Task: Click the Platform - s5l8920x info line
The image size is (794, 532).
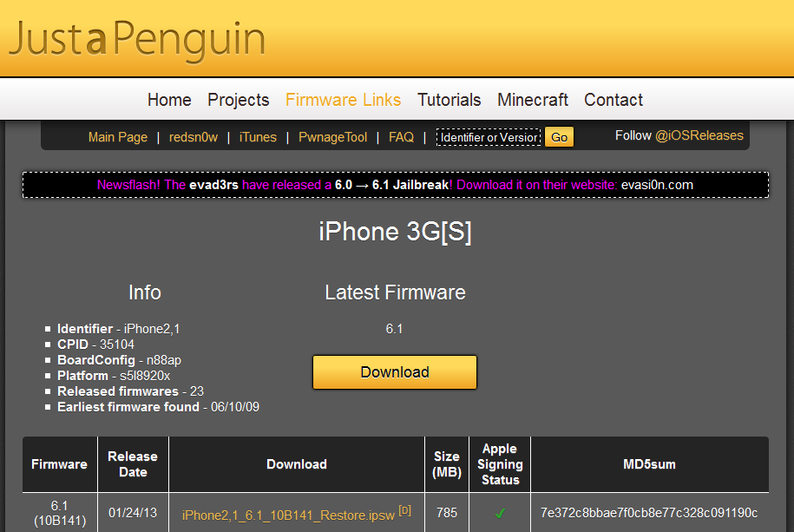Action: point(114,376)
